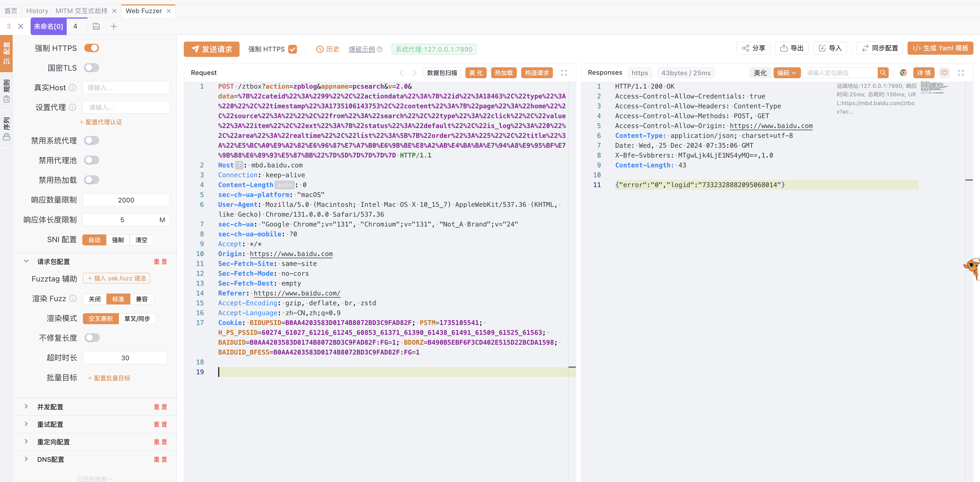Click the save icon in tab bar
This screenshot has width=980, height=482.
coord(96,26)
